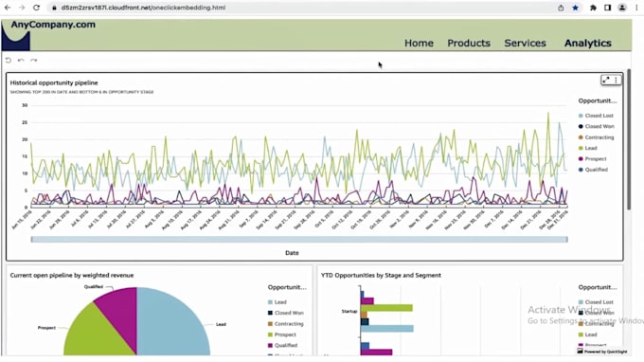The width and height of the screenshot is (644, 362).
Task: View site lock information icon
Action: click(54, 8)
